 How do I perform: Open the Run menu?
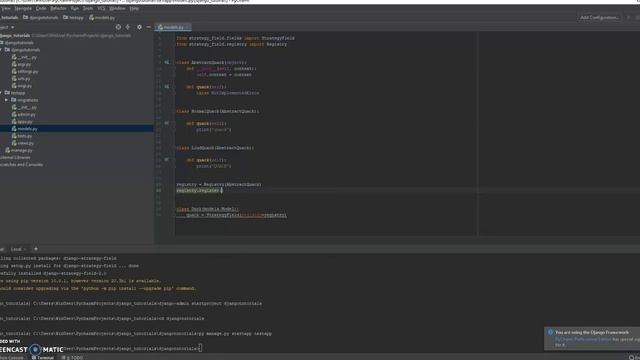tap(75, 8)
